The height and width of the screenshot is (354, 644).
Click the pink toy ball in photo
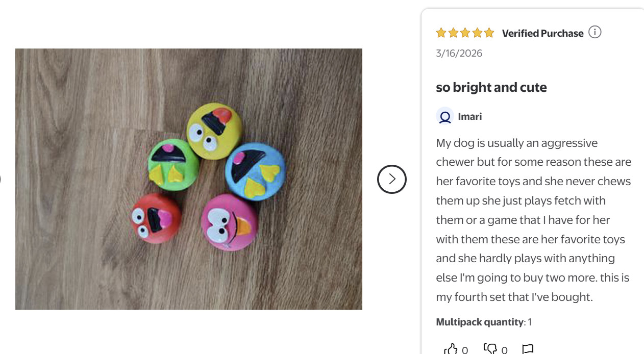click(x=228, y=221)
